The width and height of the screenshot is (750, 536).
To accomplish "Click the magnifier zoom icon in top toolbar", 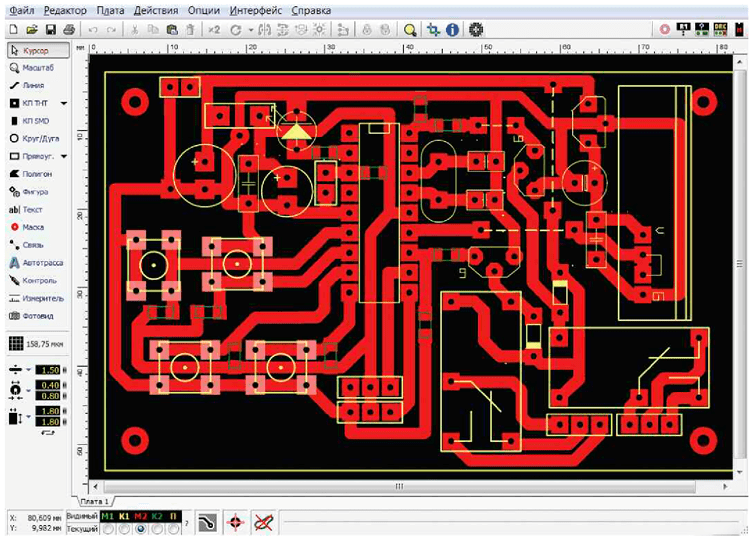I will 410,30.
